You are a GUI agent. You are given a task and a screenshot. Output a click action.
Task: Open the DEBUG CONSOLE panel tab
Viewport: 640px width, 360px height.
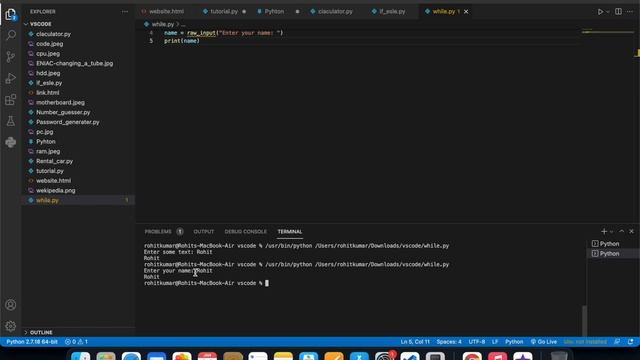(x=245, y=231)
